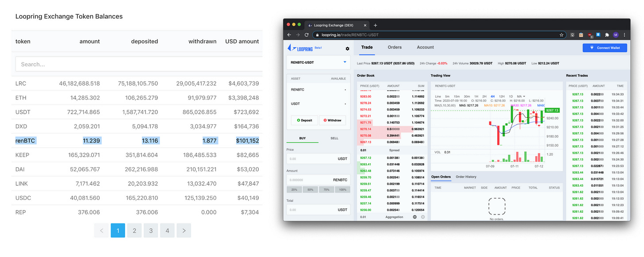Click the red badge extension icon
Image resolution: width=644 pixels, height=257 pixels.
click(x=590, y=35)
